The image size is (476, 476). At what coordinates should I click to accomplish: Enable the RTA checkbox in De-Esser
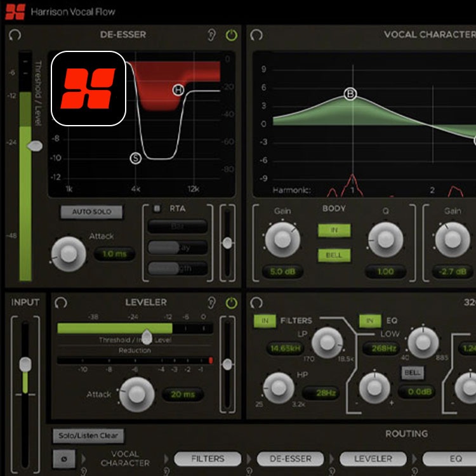(157, 208)
